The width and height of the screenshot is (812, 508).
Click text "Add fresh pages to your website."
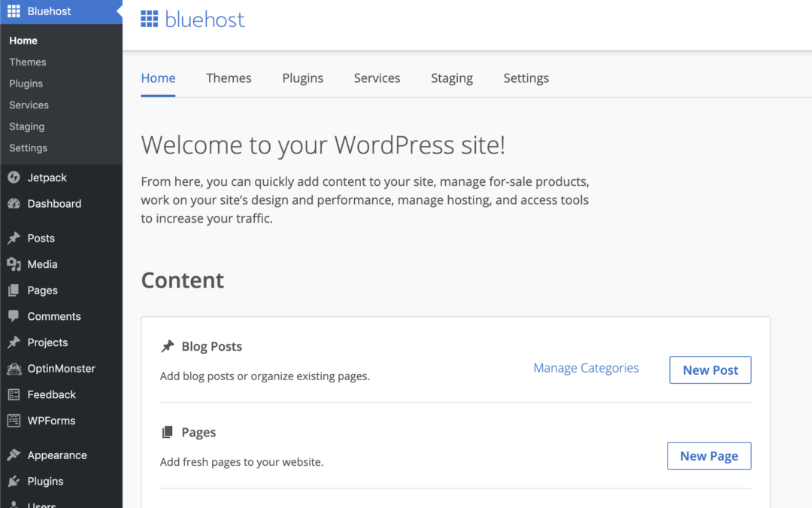(241, 462)
